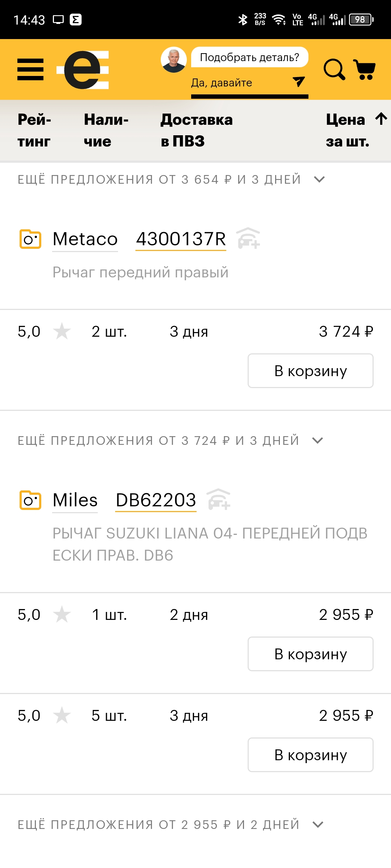Add Miles 1 шт. offer to cart
391x868 pixels.
pos(310,654)
